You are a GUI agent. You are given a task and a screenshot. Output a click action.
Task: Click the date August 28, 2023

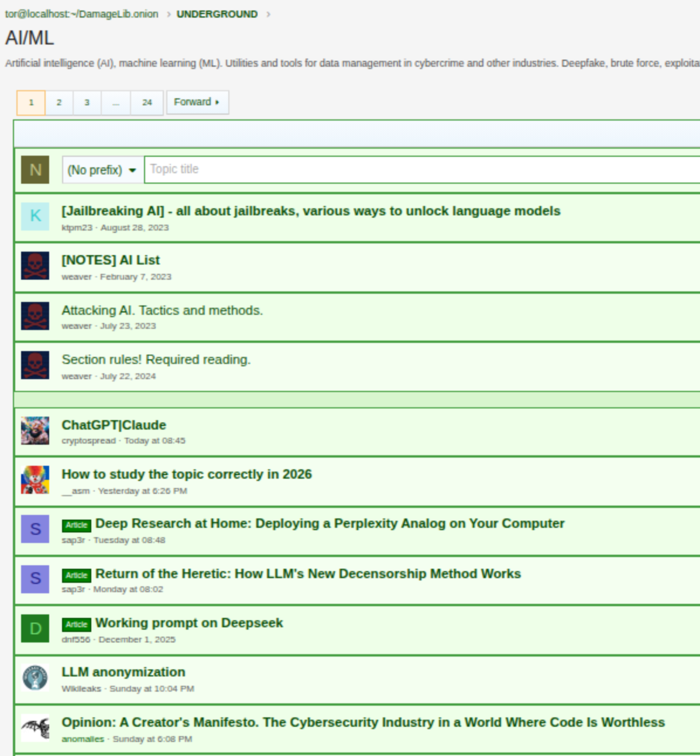pos(135,228)
